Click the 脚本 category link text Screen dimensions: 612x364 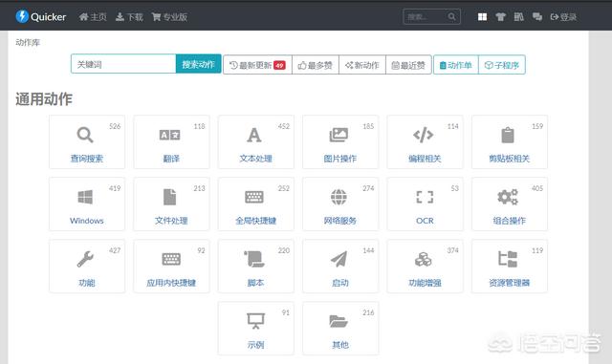255,283
